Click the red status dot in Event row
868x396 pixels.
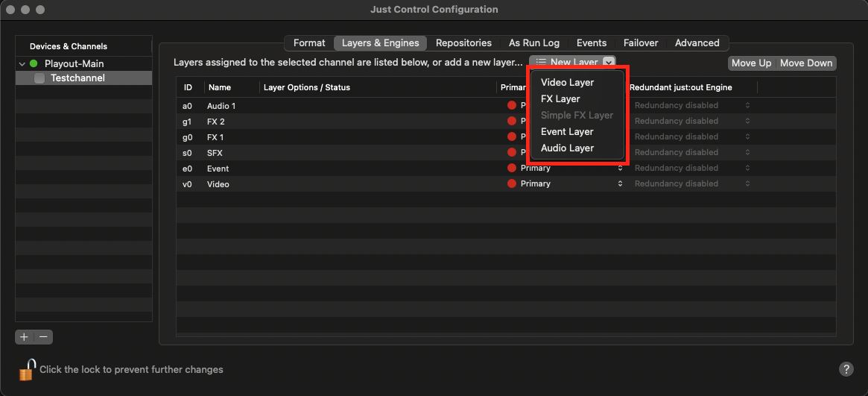(x=512, y=168)
